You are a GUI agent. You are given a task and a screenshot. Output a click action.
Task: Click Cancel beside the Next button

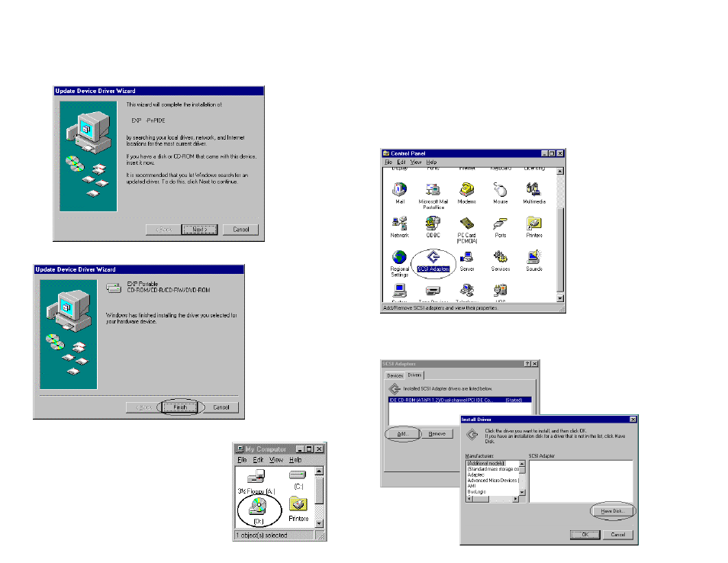pos(240,230)
